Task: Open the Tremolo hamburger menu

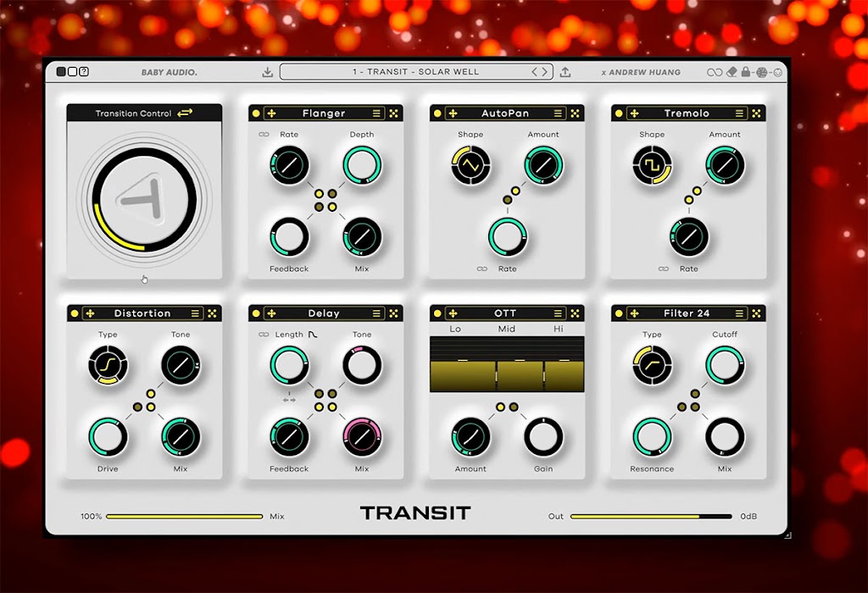Action: tap(739, 114)
